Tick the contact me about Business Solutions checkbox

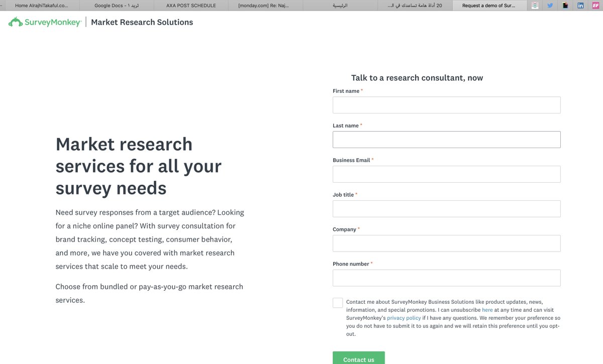[338, 303]
